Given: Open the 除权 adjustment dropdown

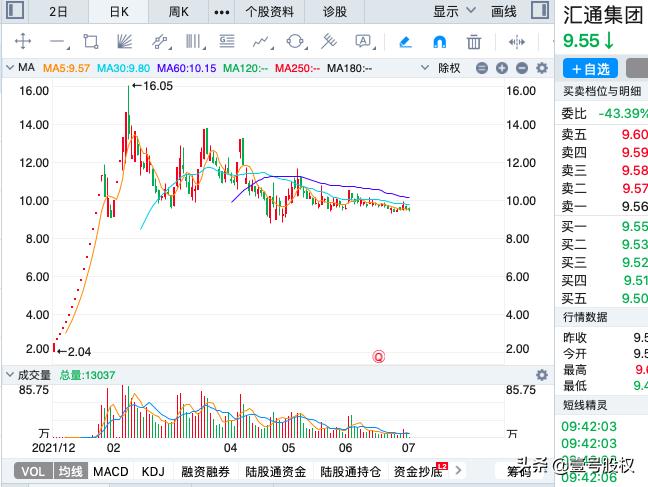Looking at the screenshot, I should click(441, 68).
